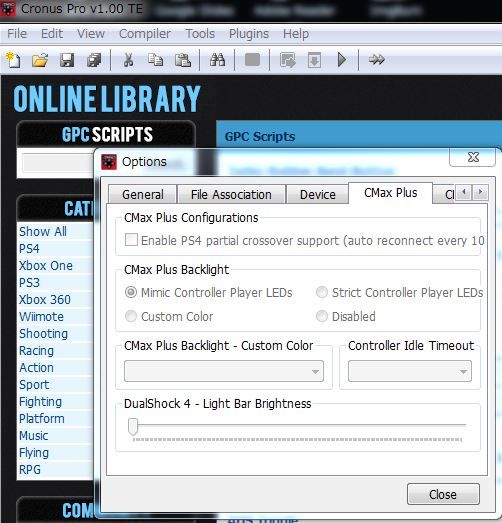
Task: Select Strict Controller Player LEDs radio
Action: click(322, 292)
